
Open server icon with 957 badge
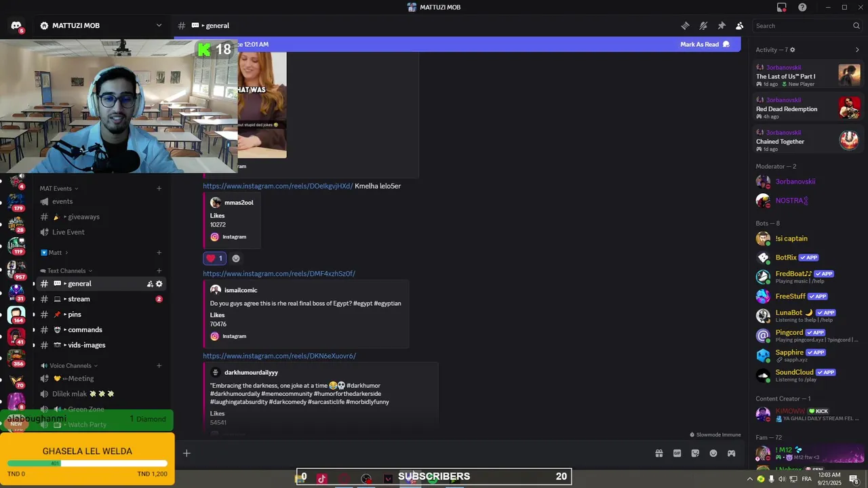(x=16, y=270)
